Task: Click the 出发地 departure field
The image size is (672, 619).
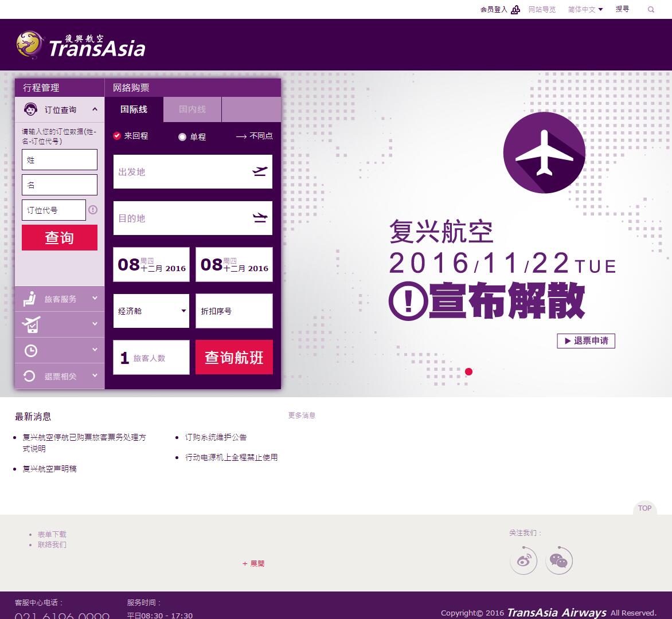Action: point(193,171)
